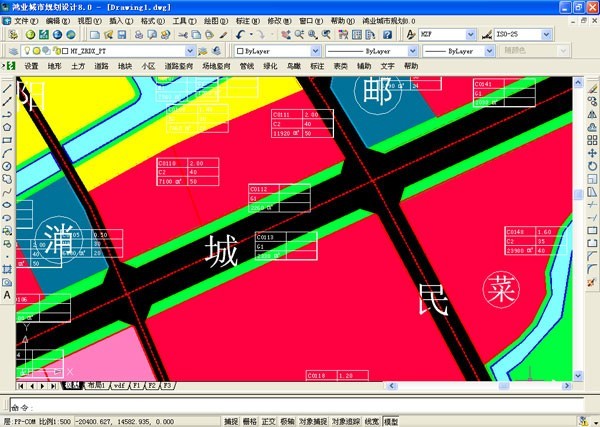Screen dimensions: 600x427
Task: Click the 对象捕捉 status bar button
Action: [313, 421]
